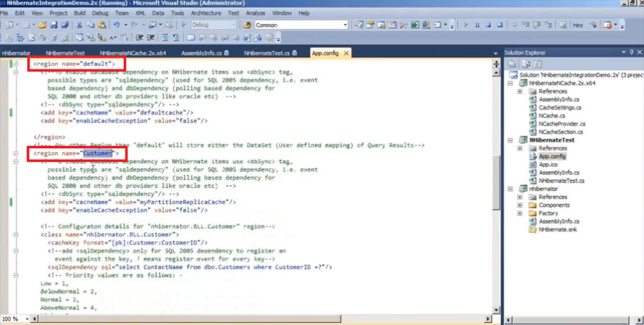The image size is (644, 325).
Task: Collapse the region name="default" outline node
Action: [x=16, y=64]
